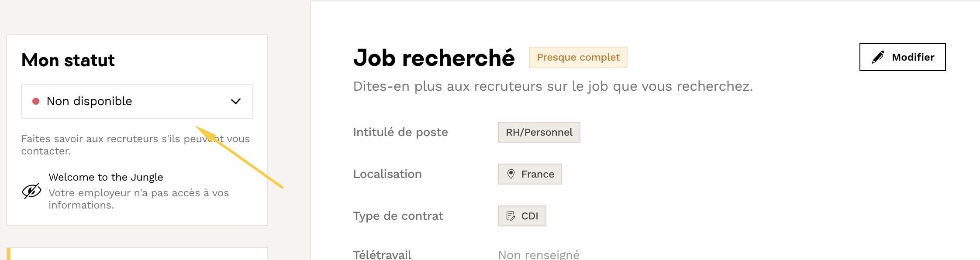The height and width of the screenshot is (260, 980).
Task: Click the "Télétravail" field label
Action: coord(382,255)
